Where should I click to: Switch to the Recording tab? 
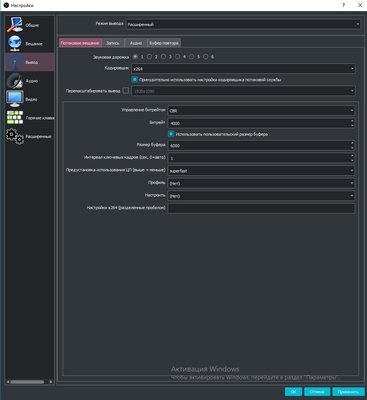point(113,43)
